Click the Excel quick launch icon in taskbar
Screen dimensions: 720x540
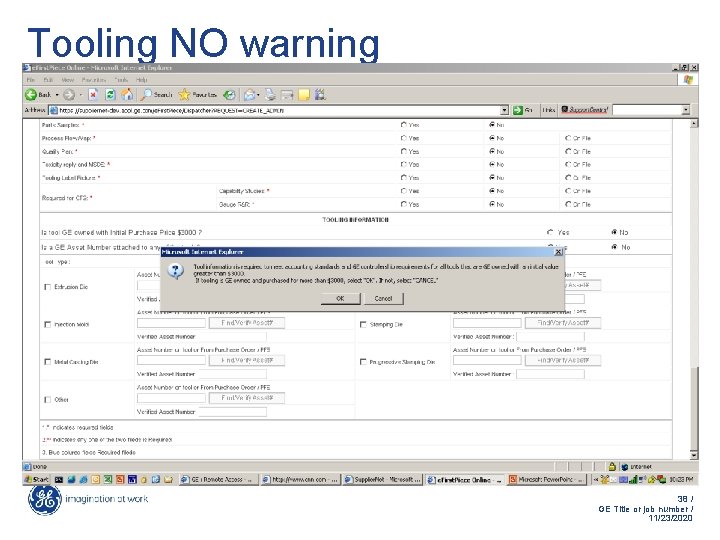(108, 479)
